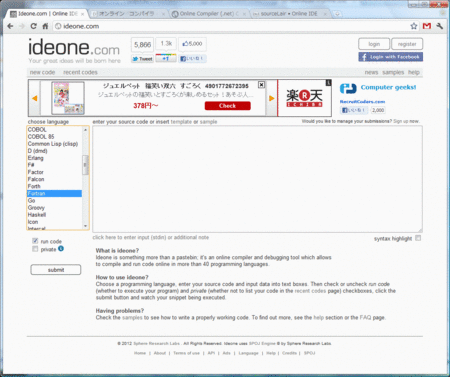Click the ideone.com logo
Viewport: 450px width, 377px height.
(x=74, y=47)
